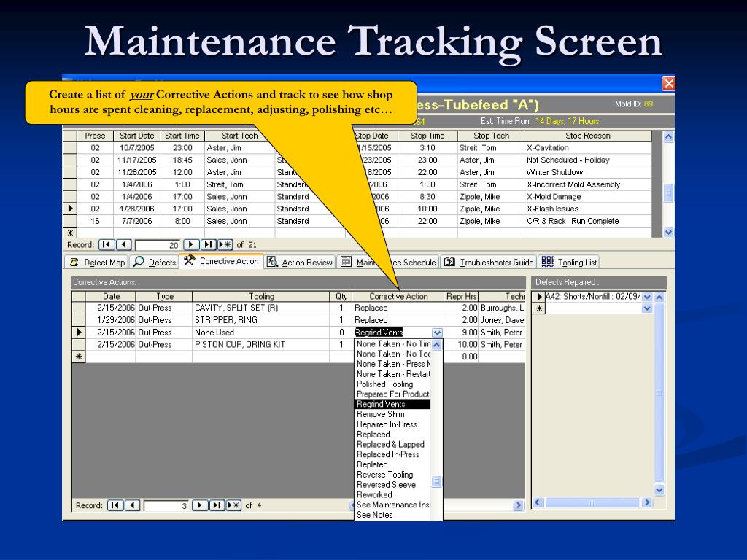
Task: Open the Defects tab
Action: pos(155,262)
